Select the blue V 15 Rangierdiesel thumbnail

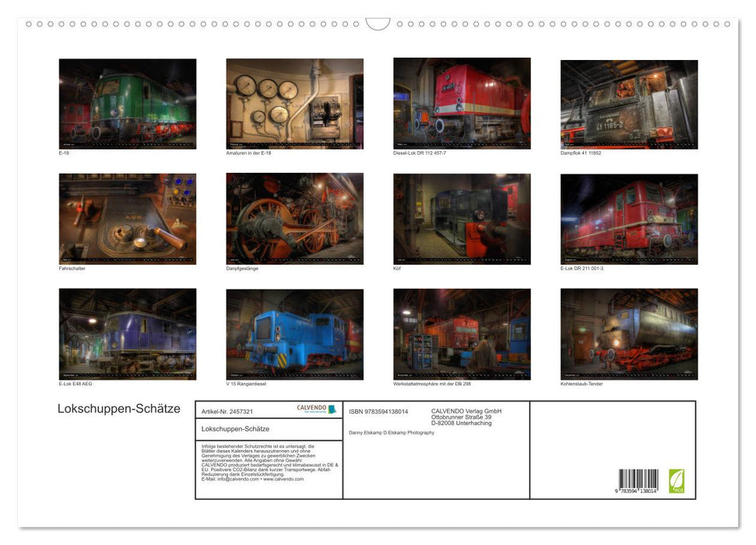(294, 334)
